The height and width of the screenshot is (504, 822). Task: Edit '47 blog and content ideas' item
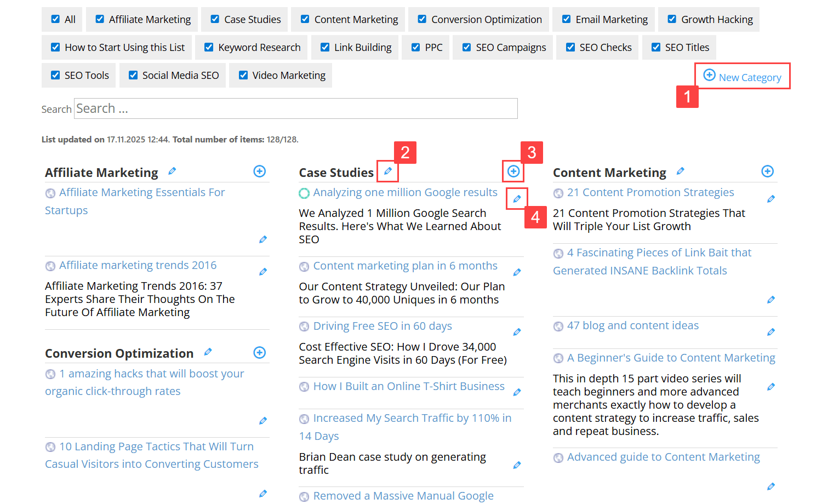771,332
